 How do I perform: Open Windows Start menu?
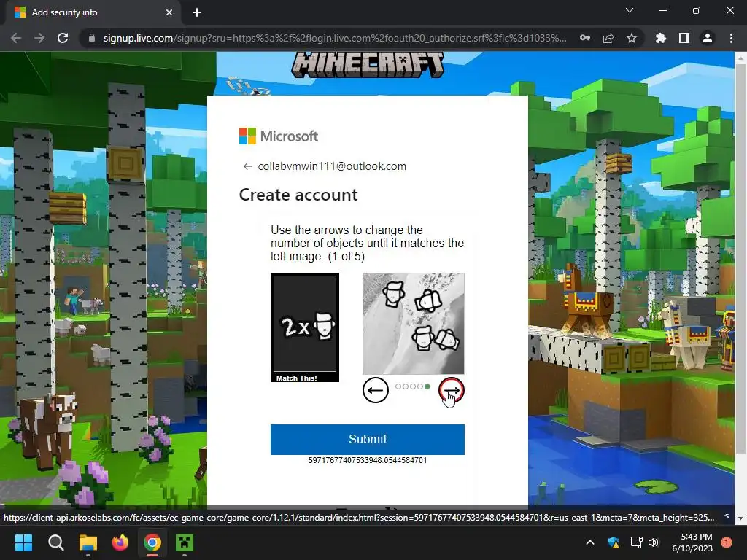(x=23, y=542)
